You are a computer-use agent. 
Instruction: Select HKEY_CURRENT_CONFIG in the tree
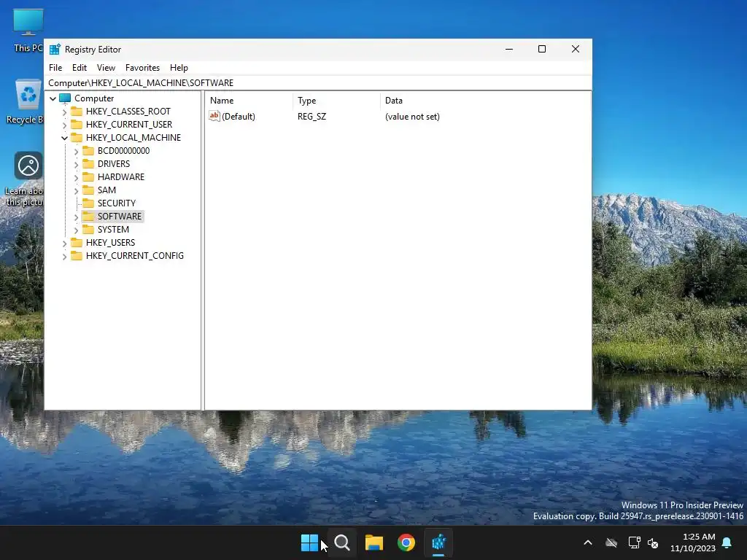(x=134, y=255)
